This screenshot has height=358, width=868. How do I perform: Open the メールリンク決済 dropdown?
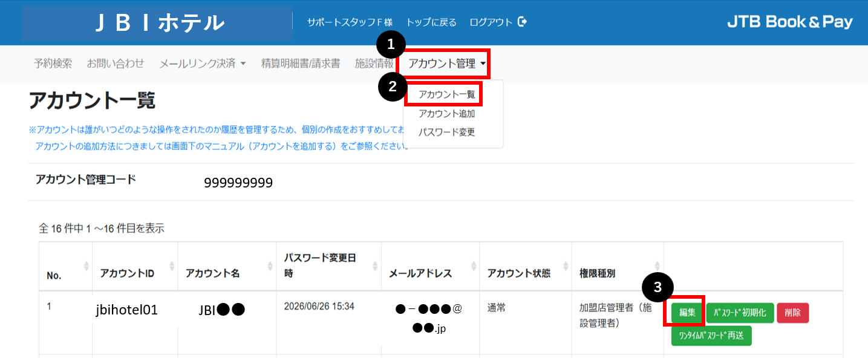coord(202,63)
